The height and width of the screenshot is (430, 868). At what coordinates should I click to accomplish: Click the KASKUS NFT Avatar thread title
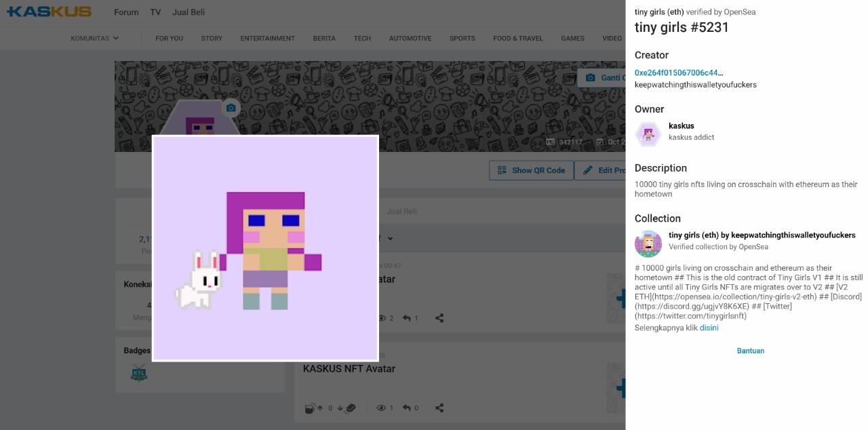tap(349, 368)
